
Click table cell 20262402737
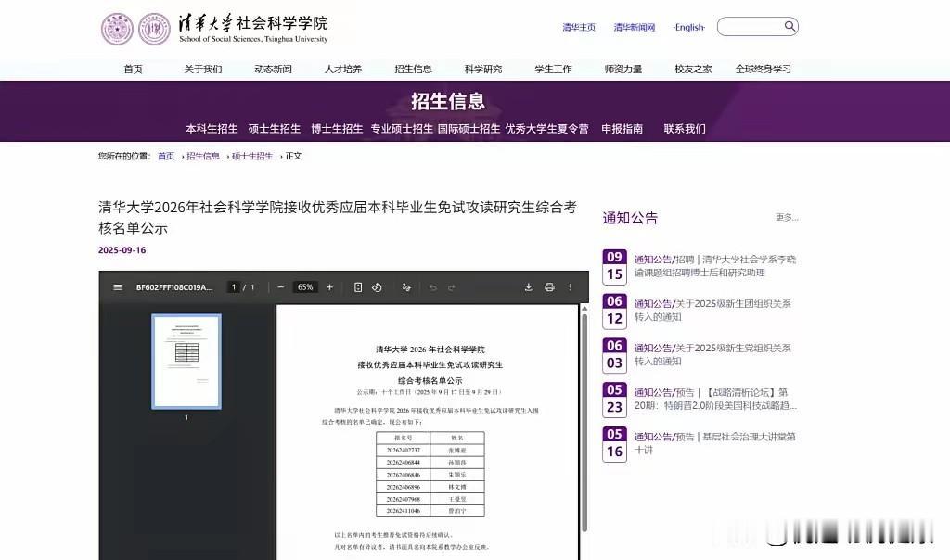403,451
